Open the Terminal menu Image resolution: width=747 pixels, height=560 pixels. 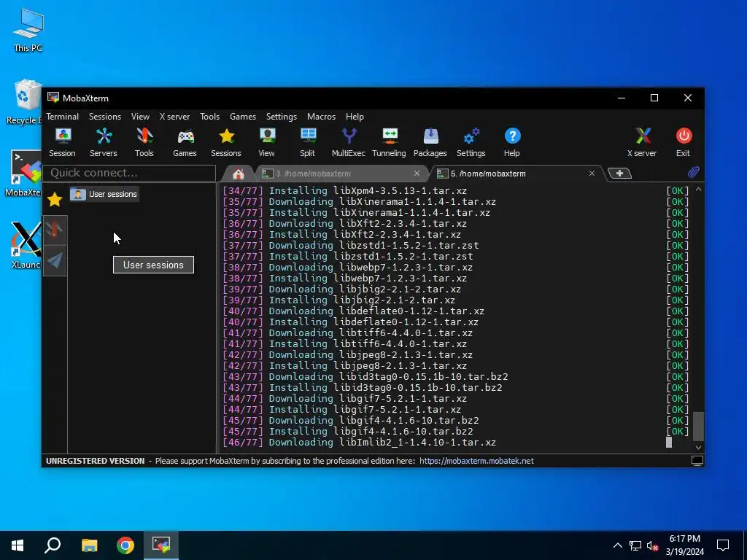(x=63, y=117)
